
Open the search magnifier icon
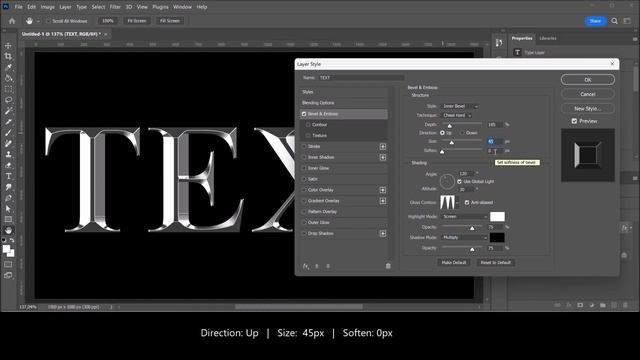[x=614, y=21]
